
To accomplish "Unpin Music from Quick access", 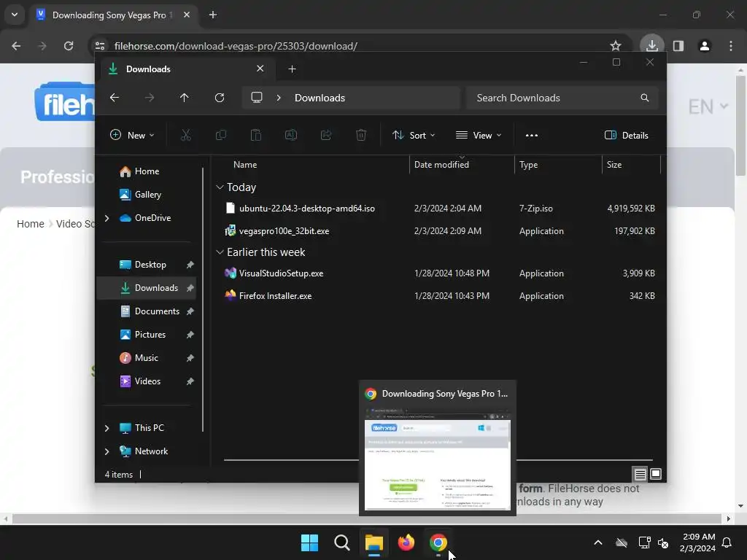I will click(190, 358).
